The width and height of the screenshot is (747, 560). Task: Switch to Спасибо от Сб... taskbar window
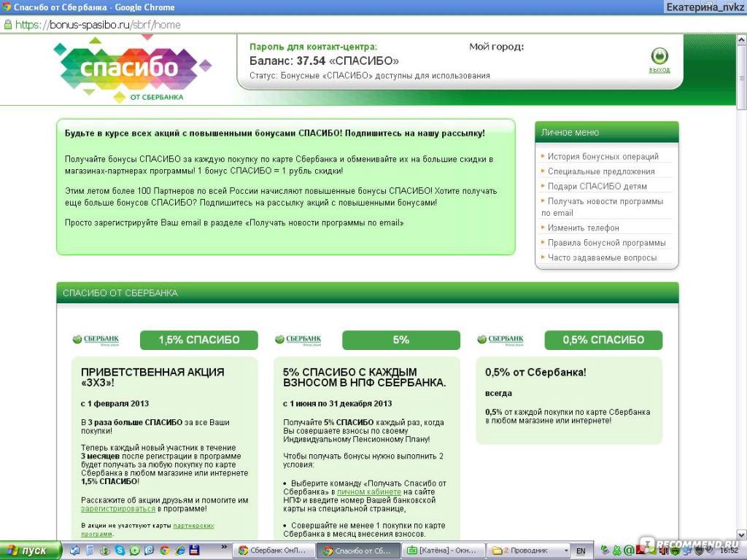[x=358, y=551]
